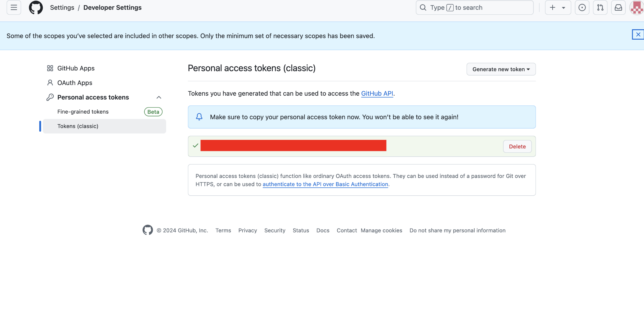Click the Beta badge

[153, 112]
